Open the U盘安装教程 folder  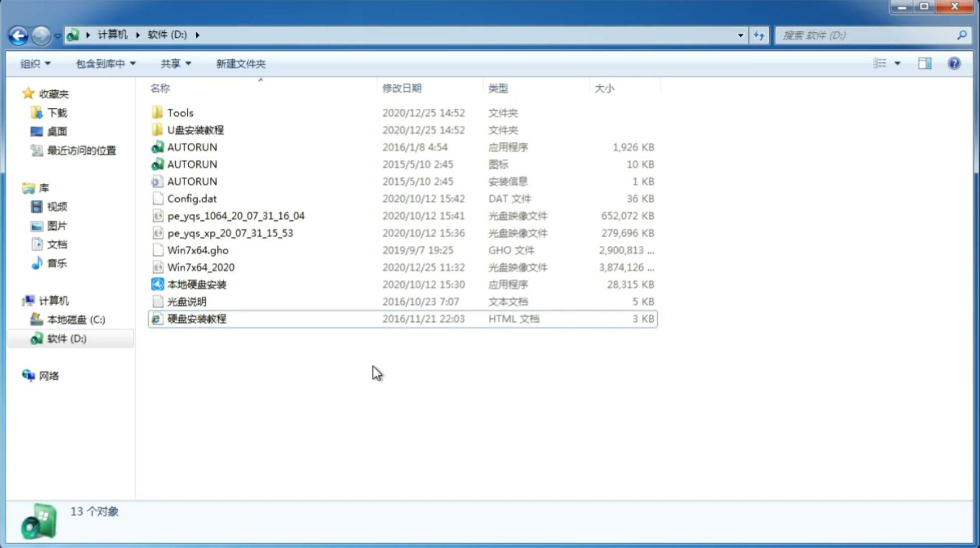[195, 129]
